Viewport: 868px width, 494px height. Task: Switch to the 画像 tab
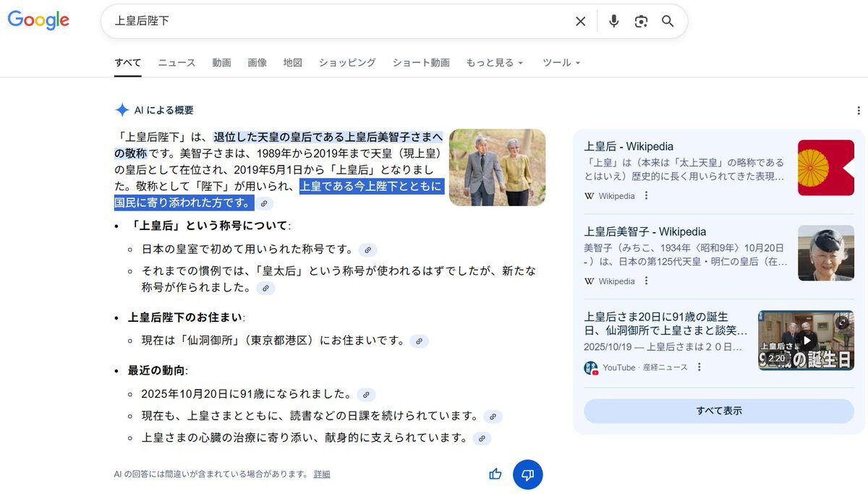click(x=257, y=63)
